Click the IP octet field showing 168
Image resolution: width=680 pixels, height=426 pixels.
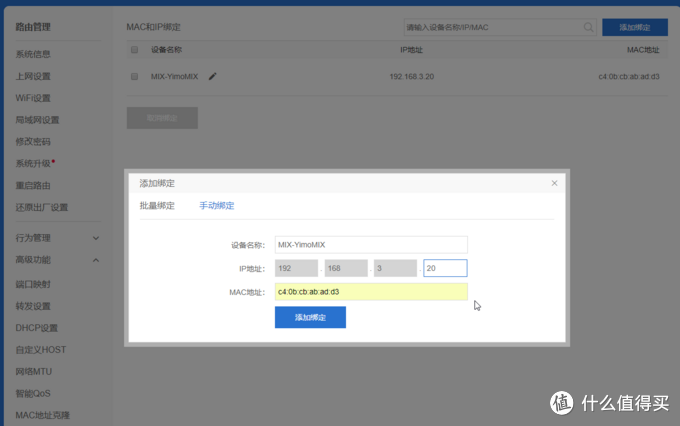346,268
